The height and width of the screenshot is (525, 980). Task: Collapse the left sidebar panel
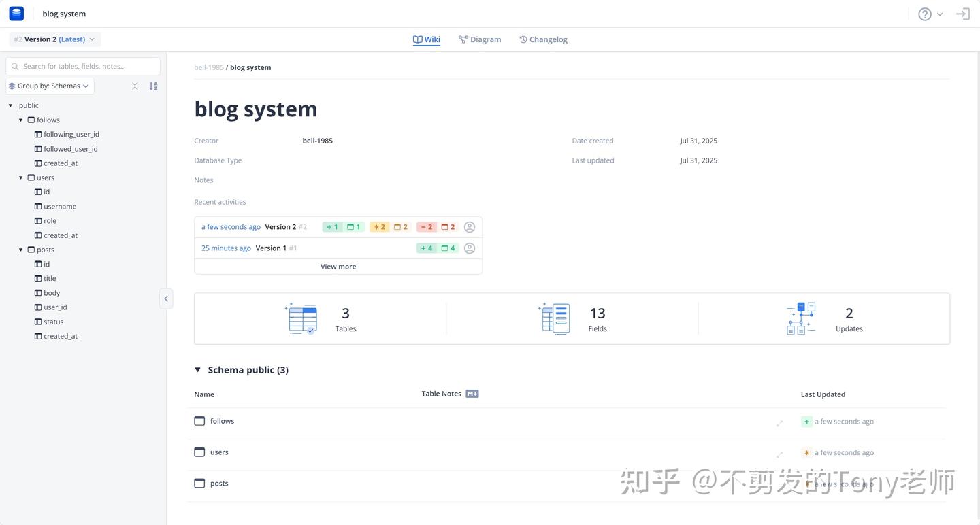point(166,298)
